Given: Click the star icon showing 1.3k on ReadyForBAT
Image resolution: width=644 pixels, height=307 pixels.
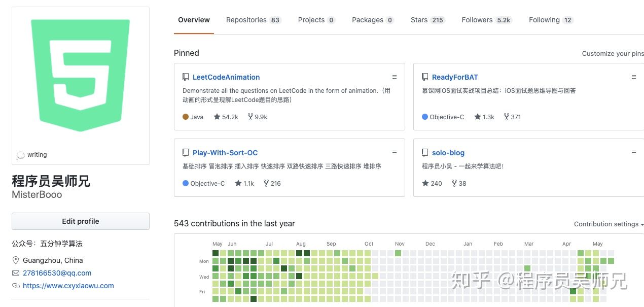Looking at the screenshot, I should (478, 117).
